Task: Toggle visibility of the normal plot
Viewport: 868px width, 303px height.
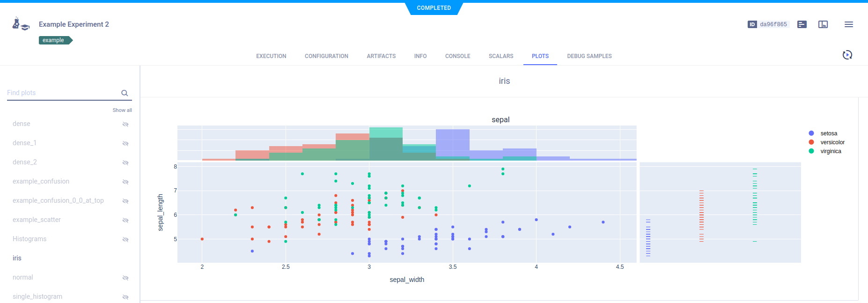Action: 125,278
